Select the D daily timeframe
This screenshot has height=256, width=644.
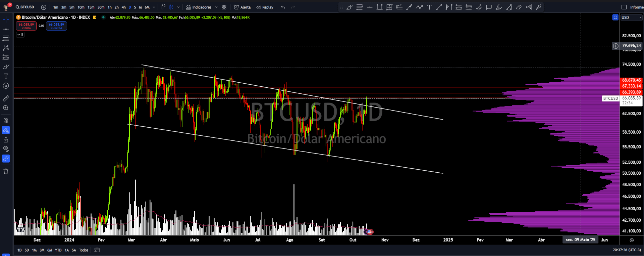click(130, 7)
